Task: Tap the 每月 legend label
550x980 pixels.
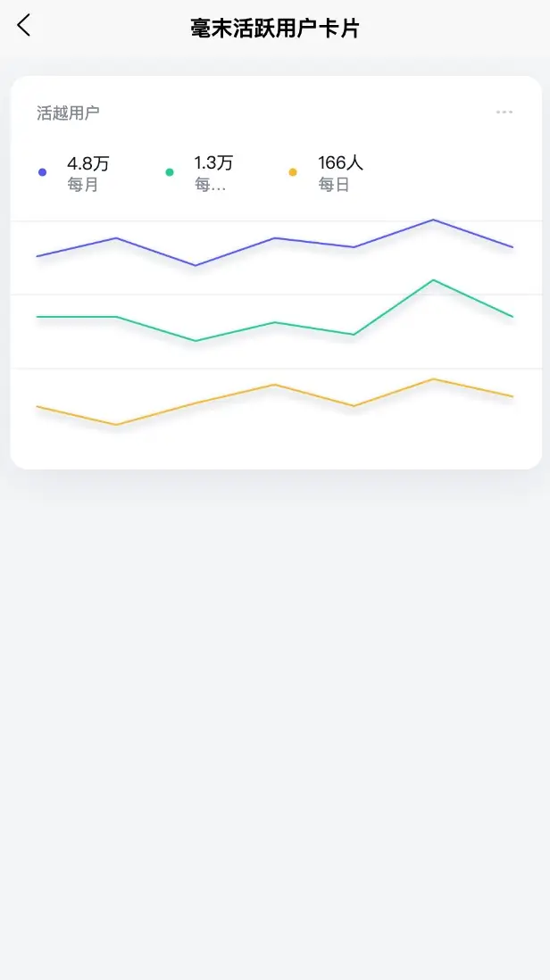Action: click(83, 186)
